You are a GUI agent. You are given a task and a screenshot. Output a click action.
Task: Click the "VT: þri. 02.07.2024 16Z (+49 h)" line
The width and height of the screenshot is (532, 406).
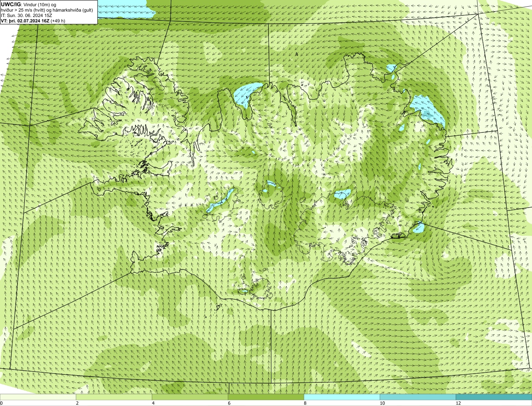pos(33,21)
